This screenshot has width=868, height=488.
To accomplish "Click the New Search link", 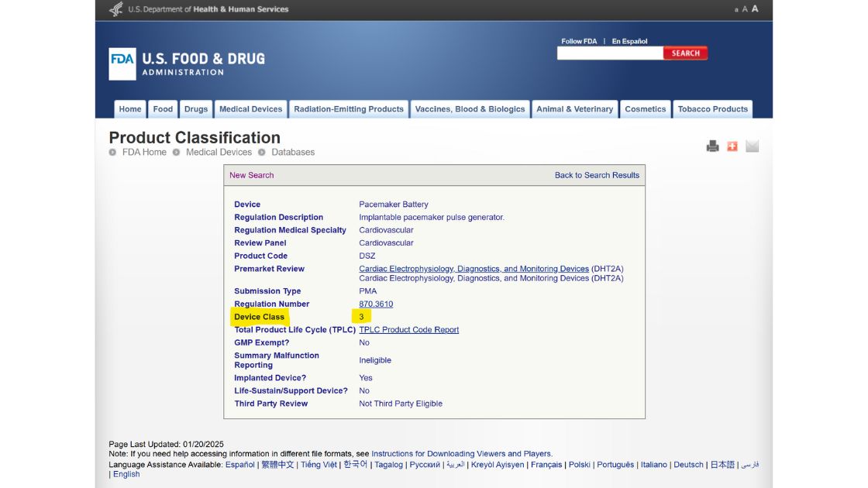I will (x=251, y=175).
